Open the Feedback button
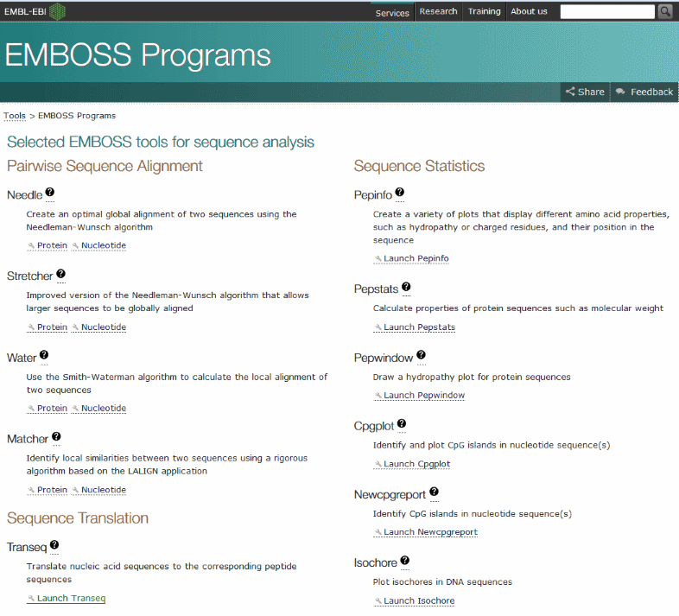This screenshot has width=679, height=616. point(644,92)
